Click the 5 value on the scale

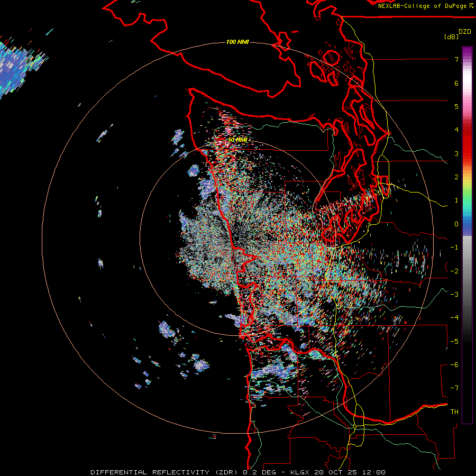point(456,106)
